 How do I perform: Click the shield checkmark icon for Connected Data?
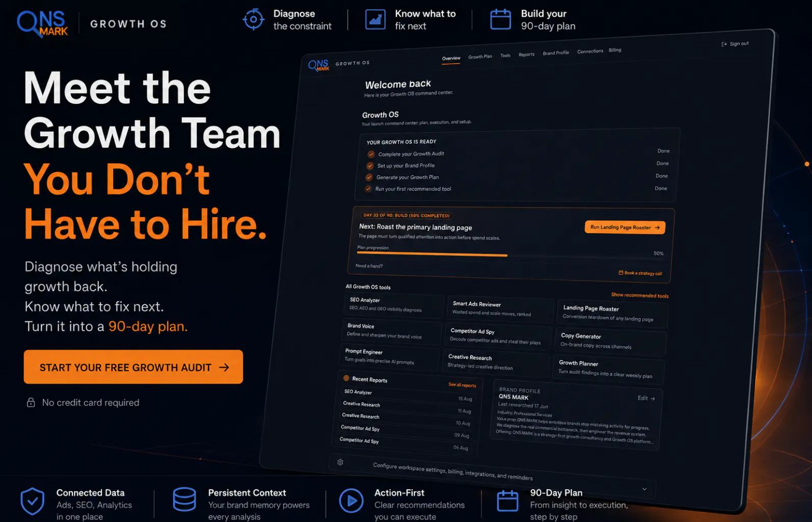33,501
